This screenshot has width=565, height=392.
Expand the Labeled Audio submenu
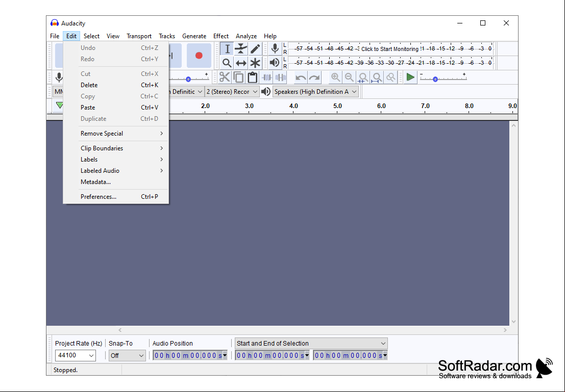pos(116,170)
